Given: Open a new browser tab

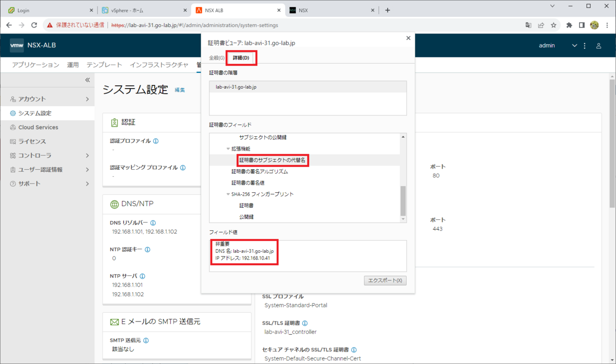Looking at the screenshot, I should tap(388, 10).
